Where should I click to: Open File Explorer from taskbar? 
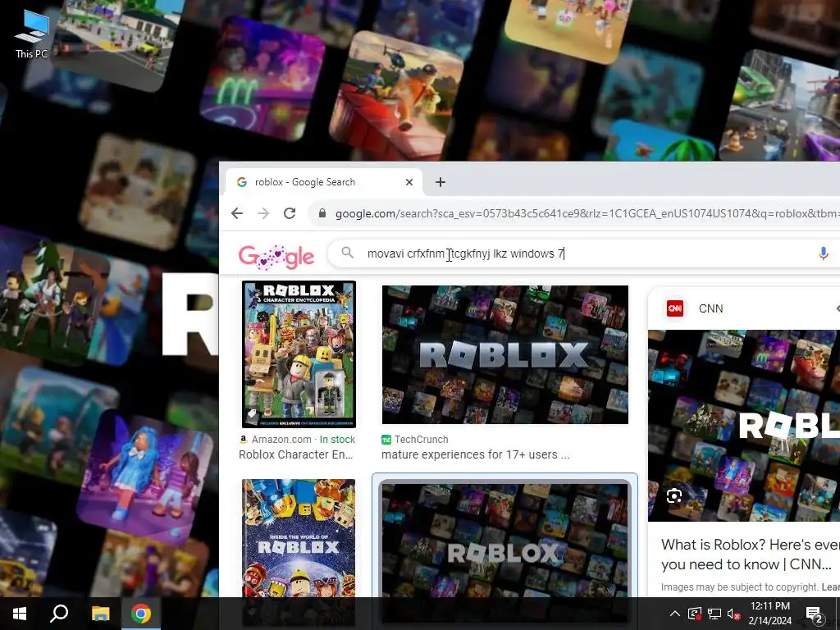click(x=100, y=614)
